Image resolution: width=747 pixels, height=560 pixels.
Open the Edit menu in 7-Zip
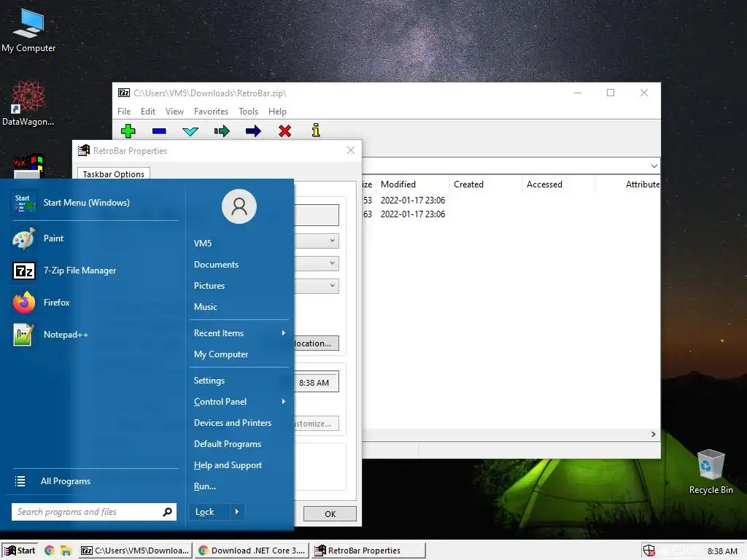147,112
